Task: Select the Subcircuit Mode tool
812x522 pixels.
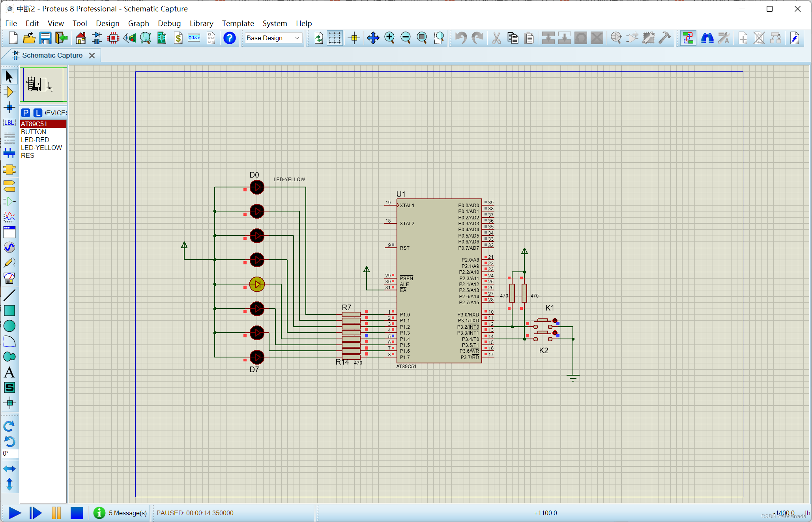Action: (x=9, y=169)
